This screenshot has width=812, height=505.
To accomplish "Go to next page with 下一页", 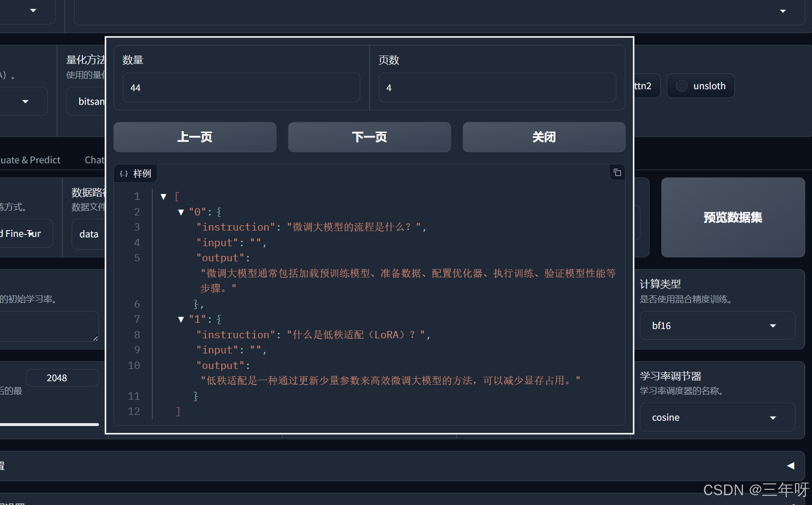I will point(370,137).
